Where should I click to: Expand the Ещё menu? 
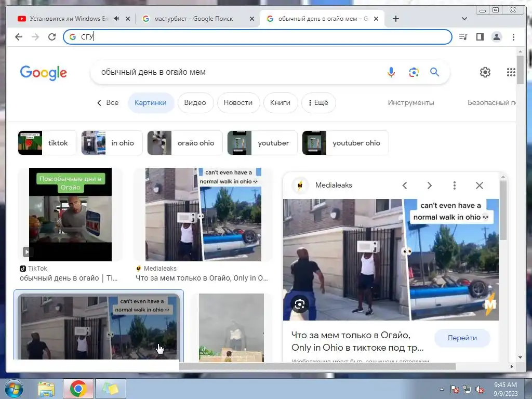(318, 102)
